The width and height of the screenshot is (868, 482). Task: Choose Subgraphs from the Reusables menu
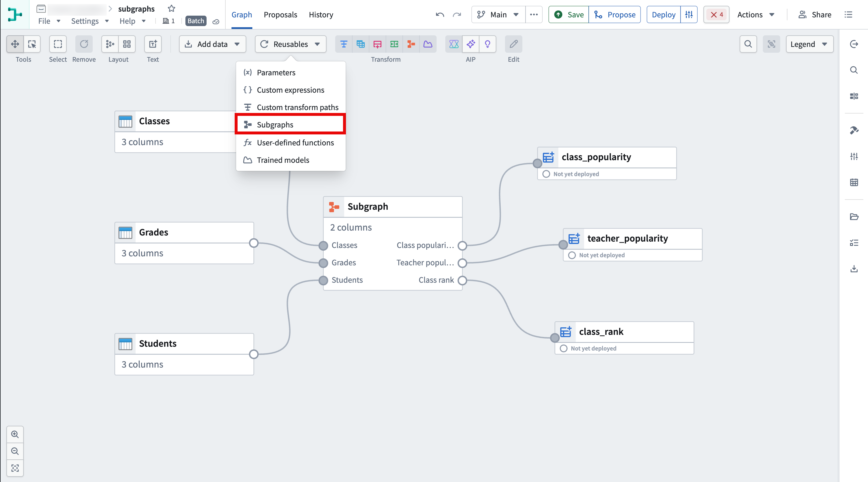[x=291, y=125]
